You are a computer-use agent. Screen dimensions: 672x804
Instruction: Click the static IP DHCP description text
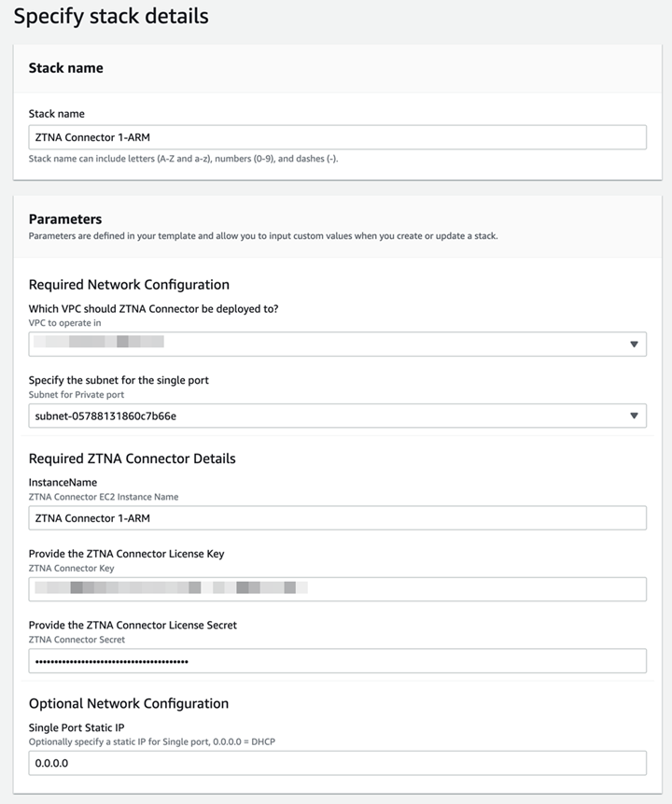152,741
